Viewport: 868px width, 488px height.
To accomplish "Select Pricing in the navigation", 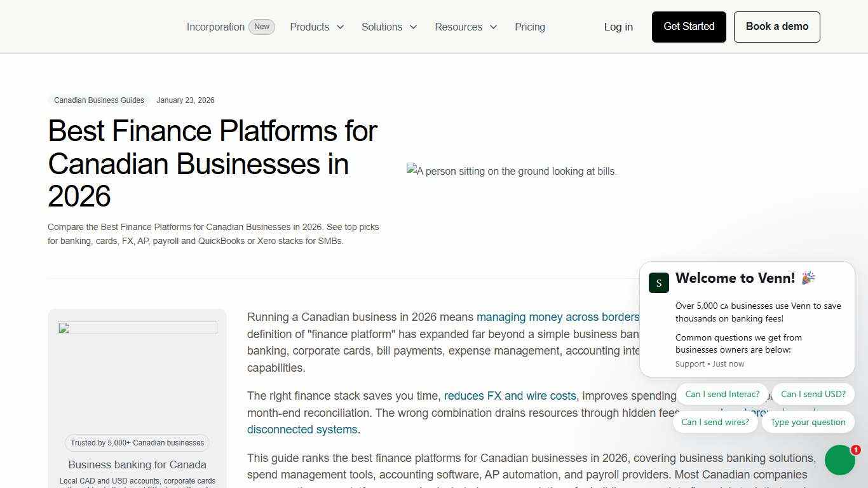I will click(530, 27).
